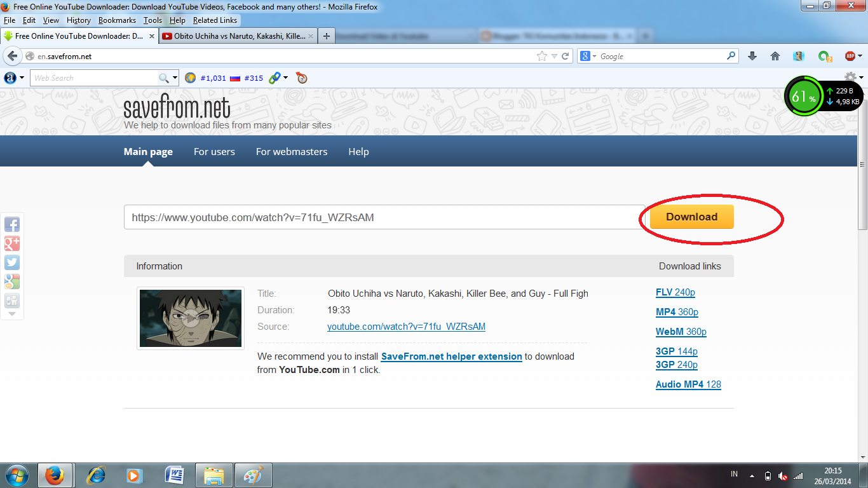868x488 pixels.
Task: Download the Audio MP4 128 link
Action: [688, 384]
